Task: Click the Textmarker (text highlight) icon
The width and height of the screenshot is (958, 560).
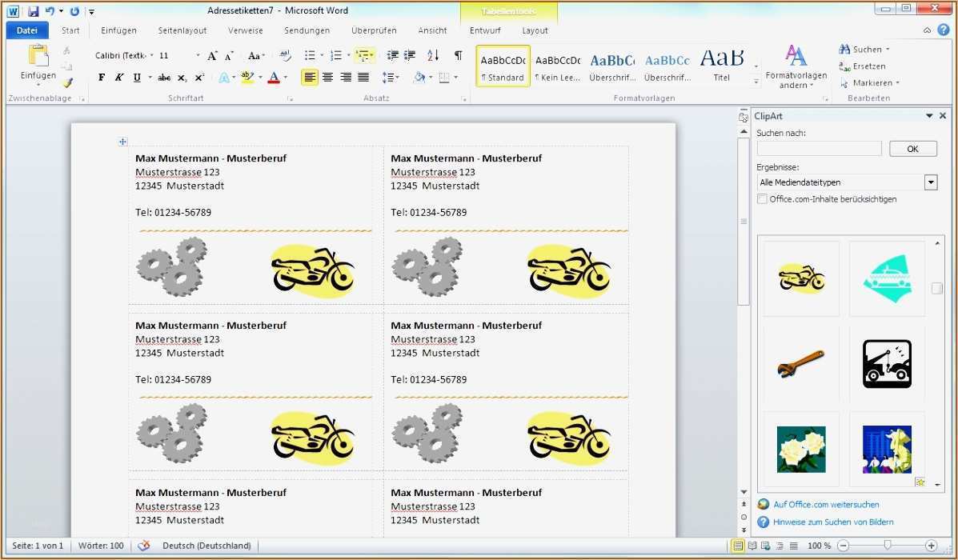Action: coord(247,77)
